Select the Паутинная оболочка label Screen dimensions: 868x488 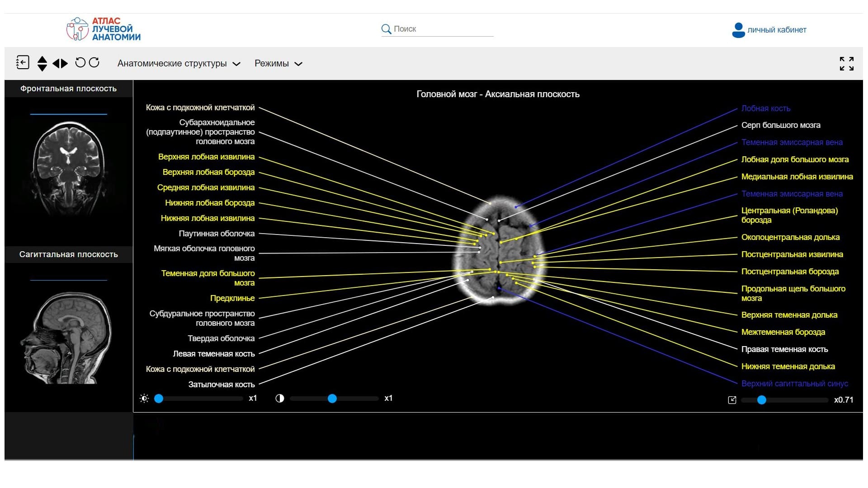click(x=217, y=234)
